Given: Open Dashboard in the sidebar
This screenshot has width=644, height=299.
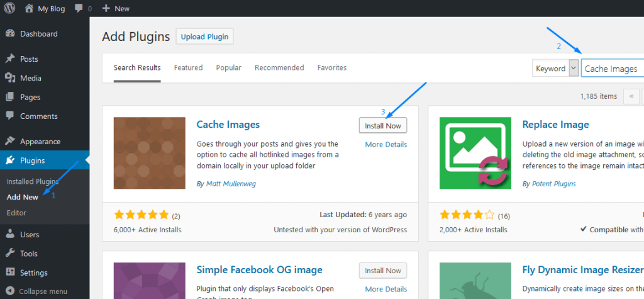Looking at the screenshot, I should click(x=45, y=34).
